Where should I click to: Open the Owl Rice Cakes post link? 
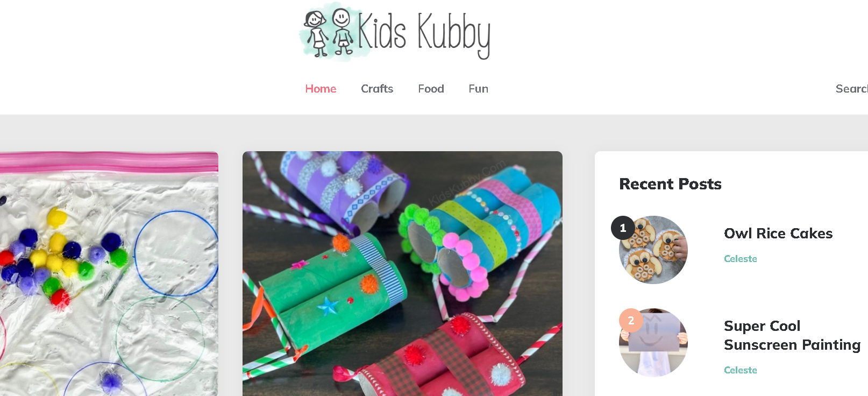(x=778, y=234)
